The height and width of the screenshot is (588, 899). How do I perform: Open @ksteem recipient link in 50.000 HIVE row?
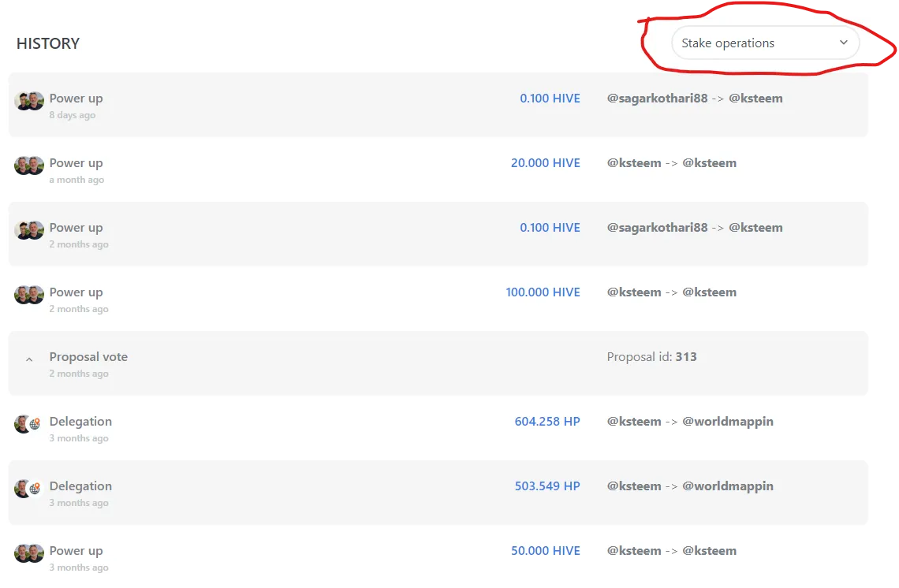(x=709, y=551)
